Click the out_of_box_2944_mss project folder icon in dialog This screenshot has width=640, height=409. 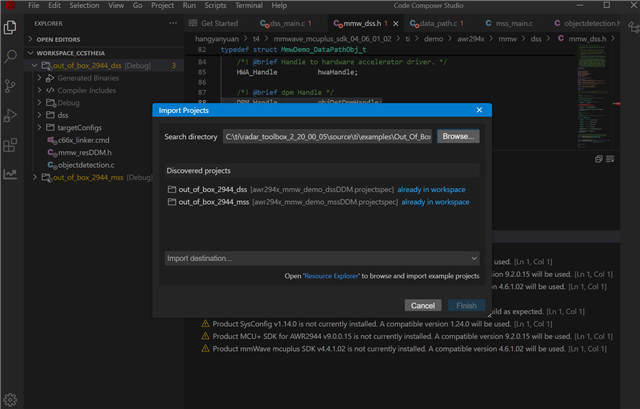(172, 202)
